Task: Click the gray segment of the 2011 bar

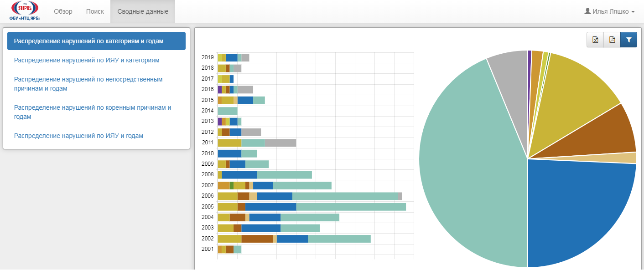Action: pos(280,143)
